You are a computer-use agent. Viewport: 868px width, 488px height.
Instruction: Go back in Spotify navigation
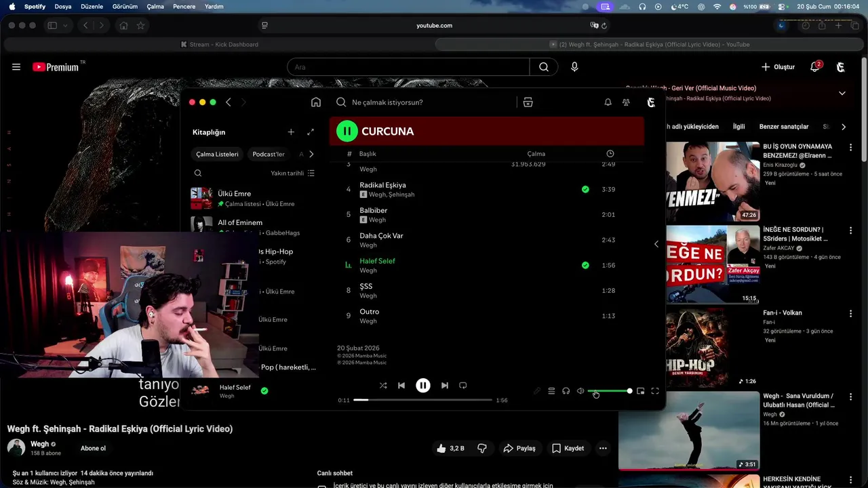[x=229, y=102]
